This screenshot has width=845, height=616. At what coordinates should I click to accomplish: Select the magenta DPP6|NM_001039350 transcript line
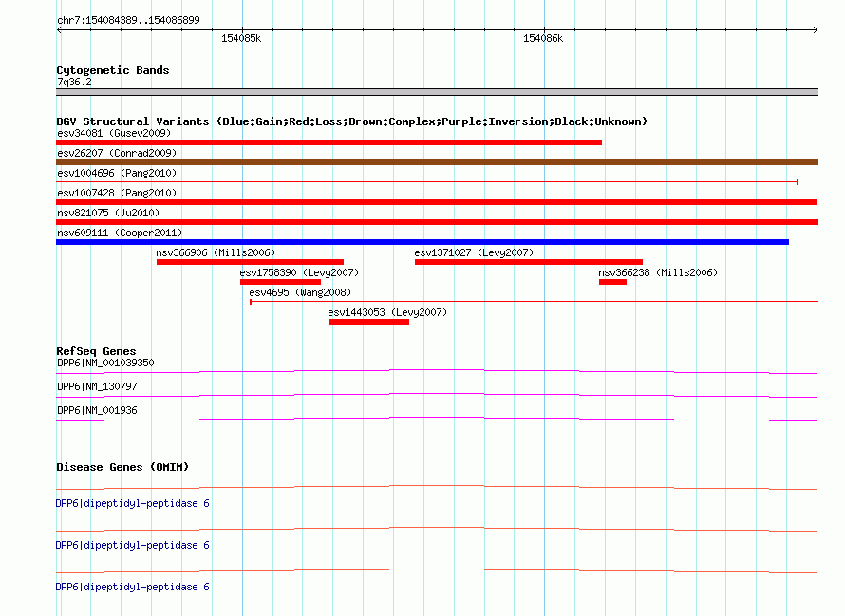437,371
